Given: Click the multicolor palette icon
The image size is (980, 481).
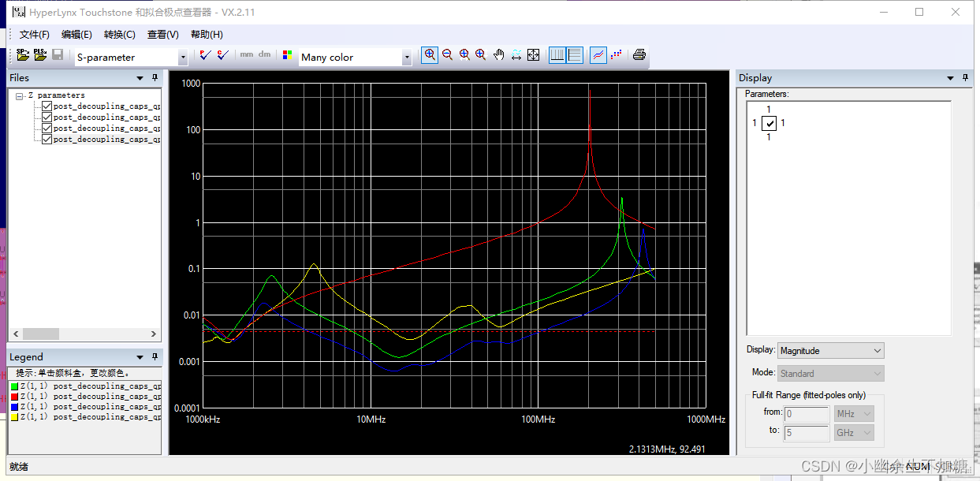Looking at the screenshot, I should tap(287, 56).
